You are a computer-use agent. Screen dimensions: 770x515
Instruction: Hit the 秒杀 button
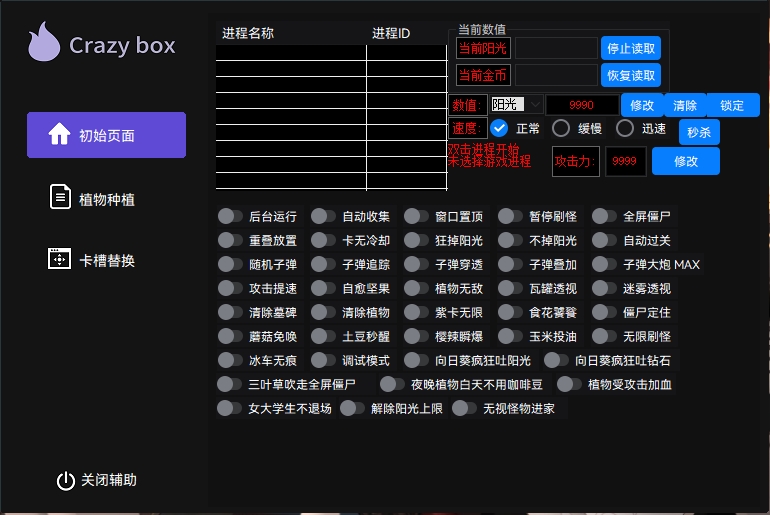click(699, 131)
